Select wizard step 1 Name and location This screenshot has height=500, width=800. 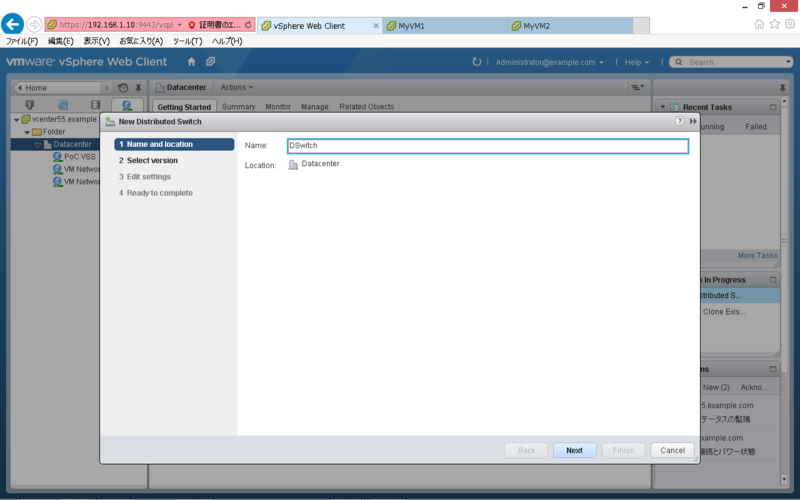pos(174,144)
